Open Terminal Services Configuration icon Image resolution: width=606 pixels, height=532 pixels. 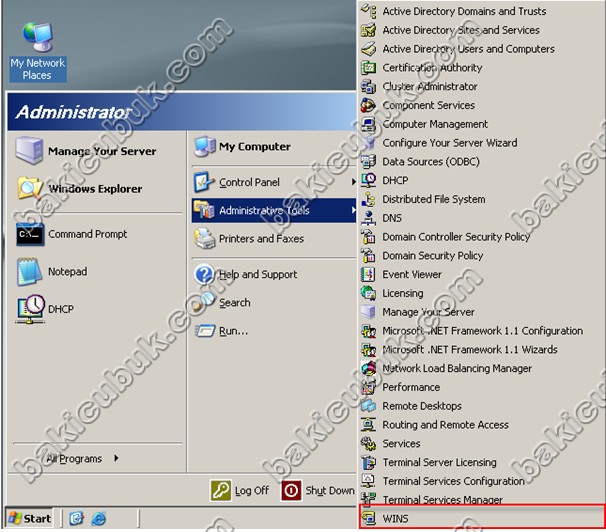369,481
